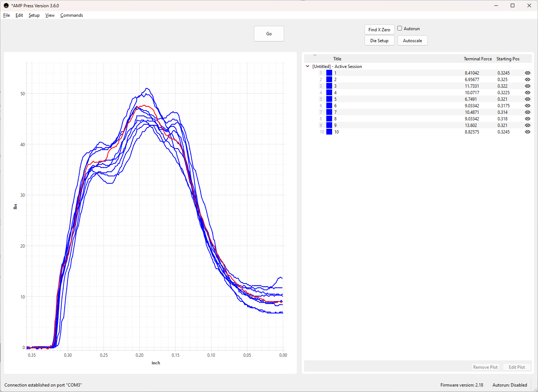This screenshot has height=392, width=538.
Task: Sort by the Terminal Force column header
Action: pos(478,59)
